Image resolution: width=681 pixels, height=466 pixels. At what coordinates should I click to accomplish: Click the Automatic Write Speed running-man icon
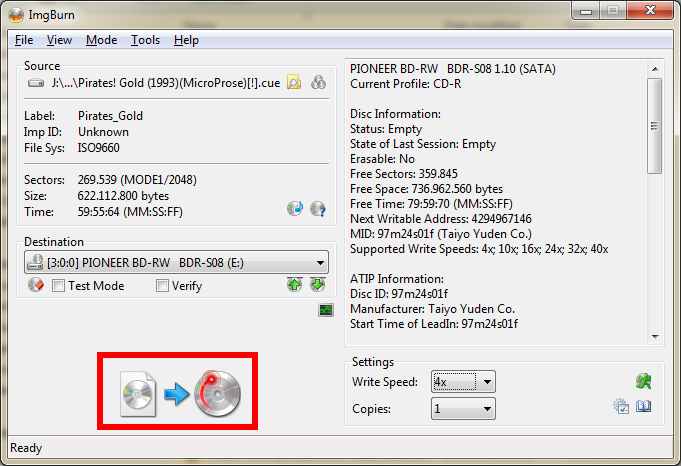(x=644, y=381)
